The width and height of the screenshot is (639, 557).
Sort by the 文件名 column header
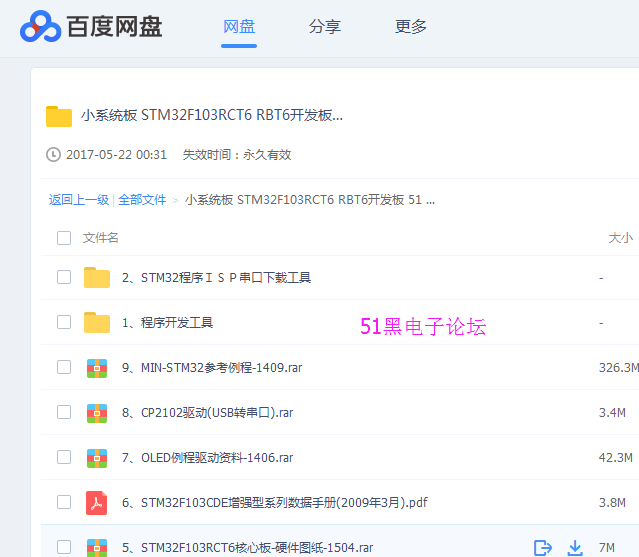tap(100, 238)
